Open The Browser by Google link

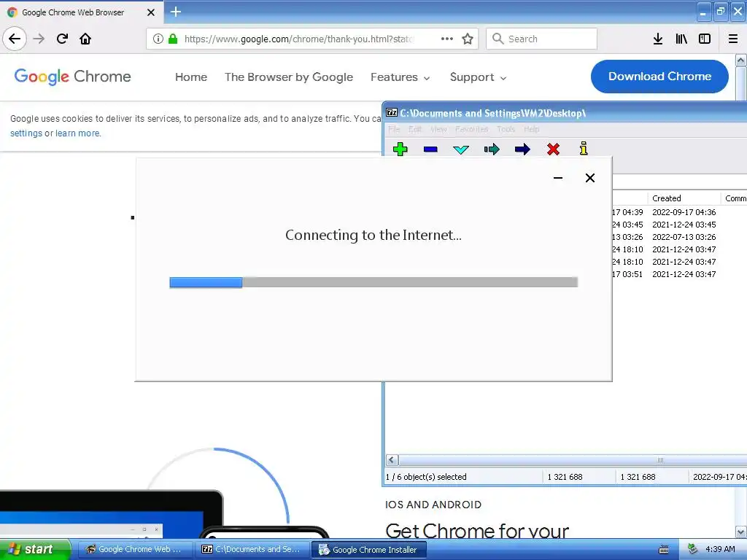pos(289,77)
